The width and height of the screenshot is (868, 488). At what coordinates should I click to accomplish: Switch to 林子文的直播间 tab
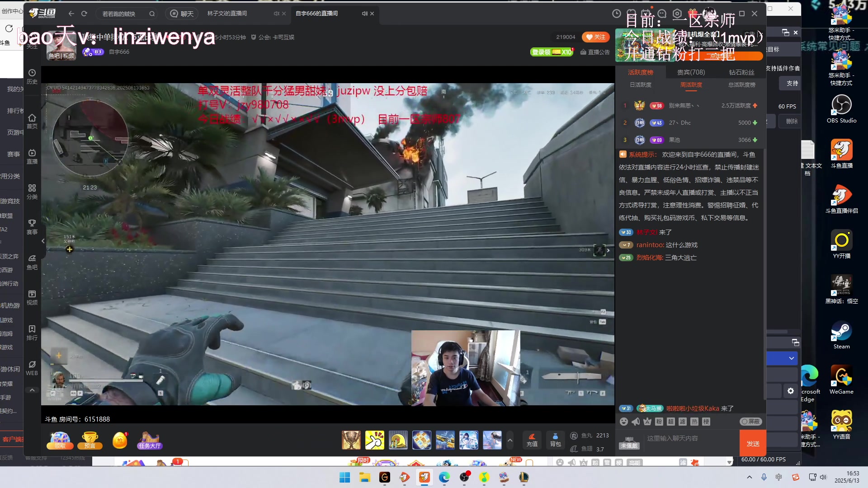point(227,14)
